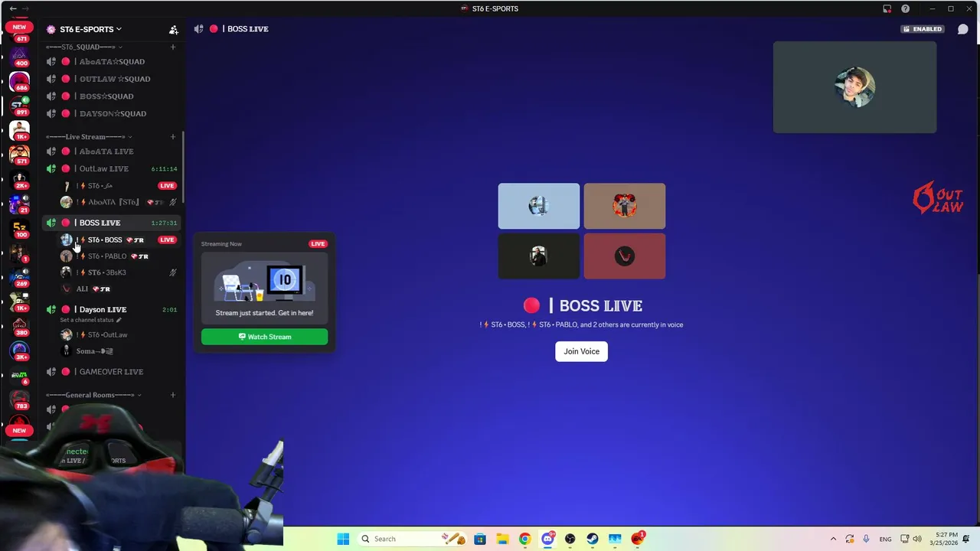Open File Explorer from taskbar
980x551 pixels.
(501, 539)
